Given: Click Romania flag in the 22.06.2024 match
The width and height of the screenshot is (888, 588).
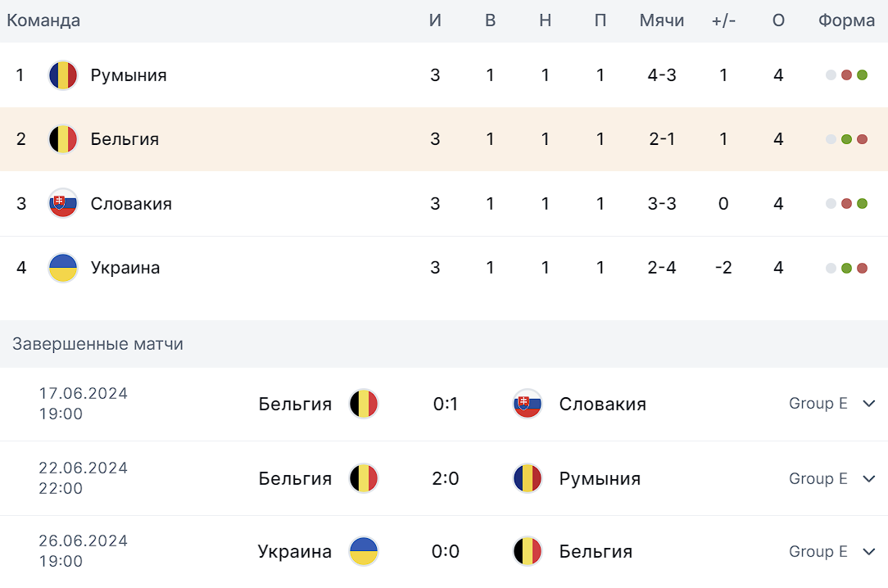Looking at the screenshot, I should pyautogui.click(x=528, y=478).
